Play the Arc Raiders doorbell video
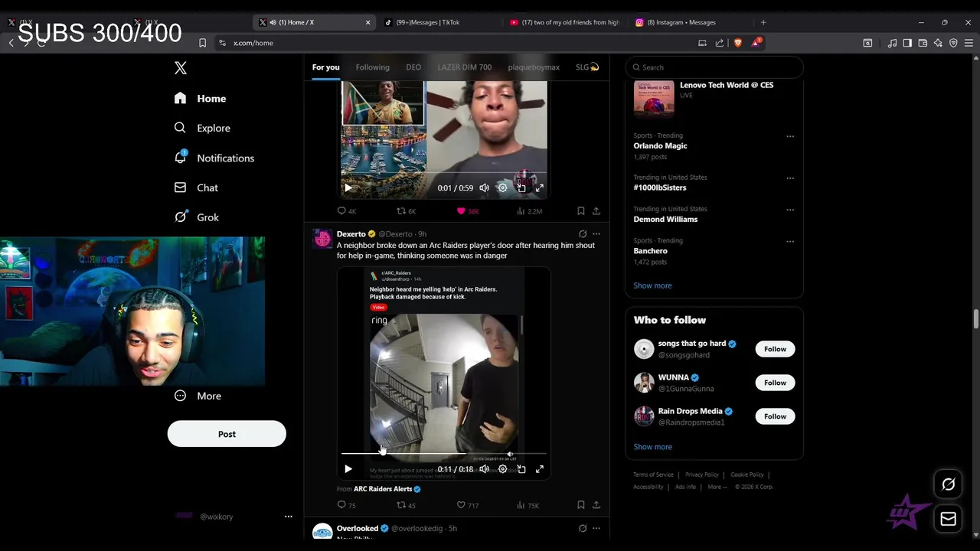 (348, 469)
